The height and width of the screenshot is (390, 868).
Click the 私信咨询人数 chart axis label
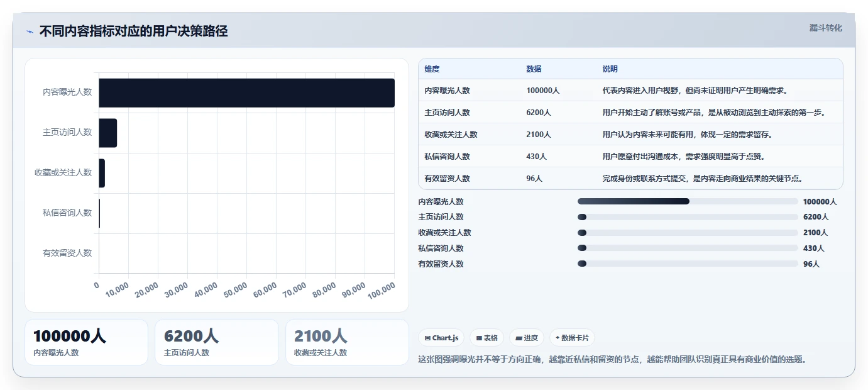click(67, 213)
